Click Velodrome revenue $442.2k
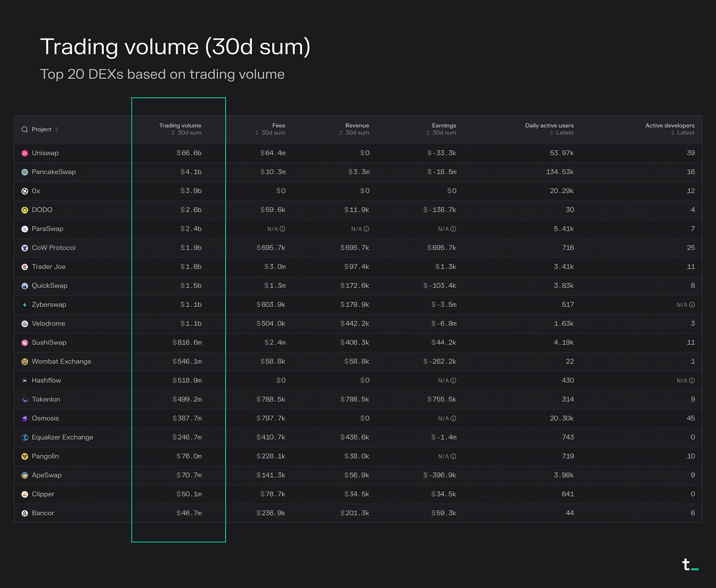The width and height of the screenshot is (716, 588). [x=355, y=324]
